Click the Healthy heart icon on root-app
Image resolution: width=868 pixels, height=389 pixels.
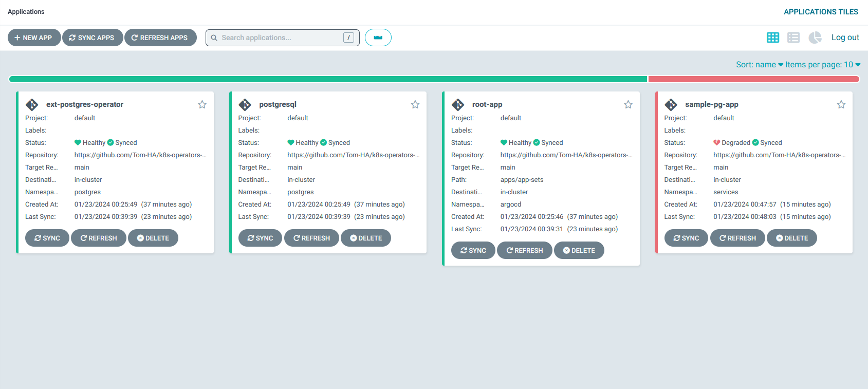tap(504, 142)
